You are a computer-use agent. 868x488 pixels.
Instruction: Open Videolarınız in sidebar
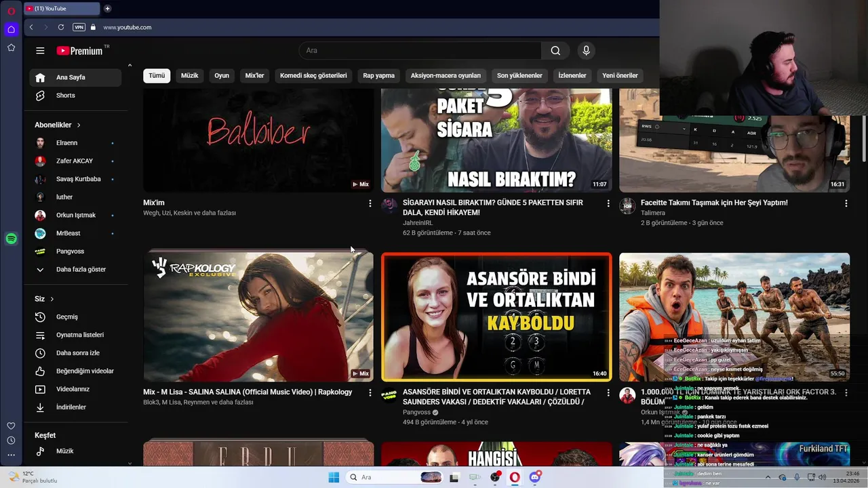click(75, 389)
